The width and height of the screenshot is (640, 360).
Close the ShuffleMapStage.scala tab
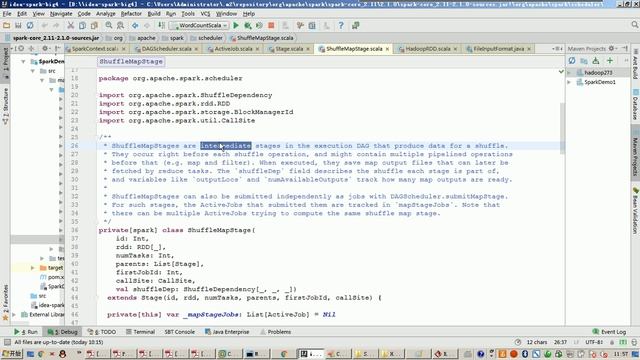(x=387, y=49)
